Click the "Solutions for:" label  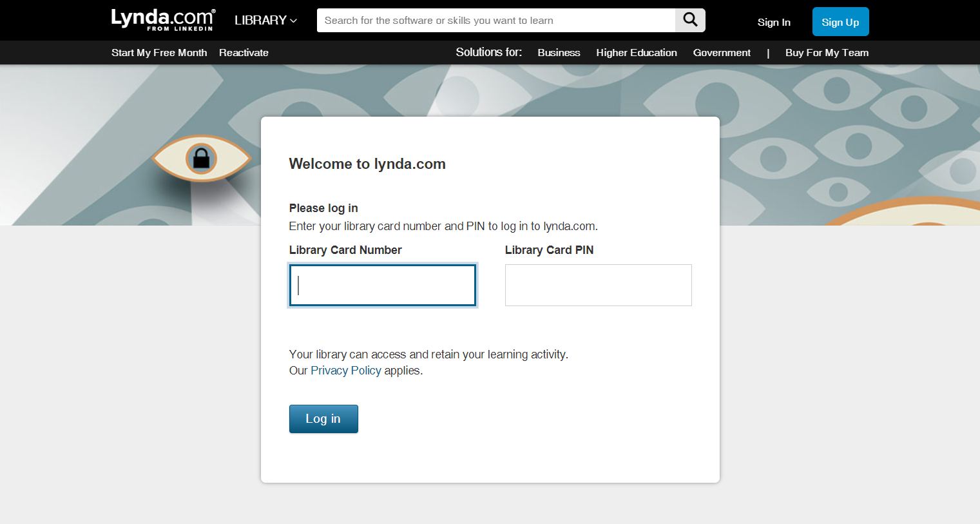[x=489, y=52]
